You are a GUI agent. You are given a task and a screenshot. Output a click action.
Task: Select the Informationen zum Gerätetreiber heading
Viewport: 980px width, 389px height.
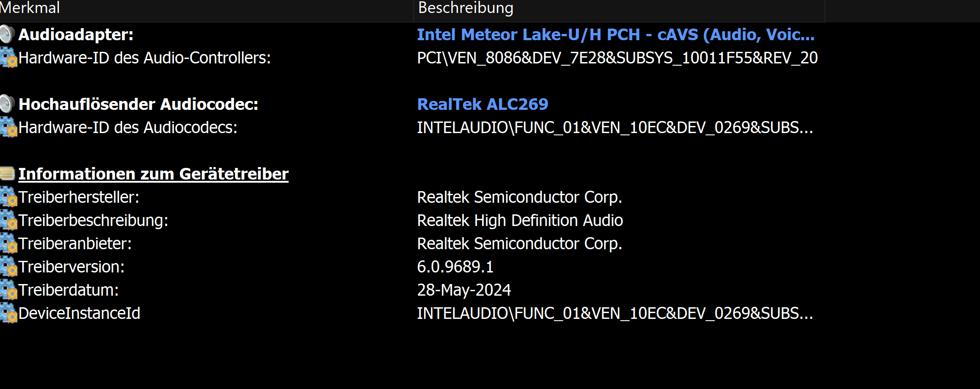(153, 174)
